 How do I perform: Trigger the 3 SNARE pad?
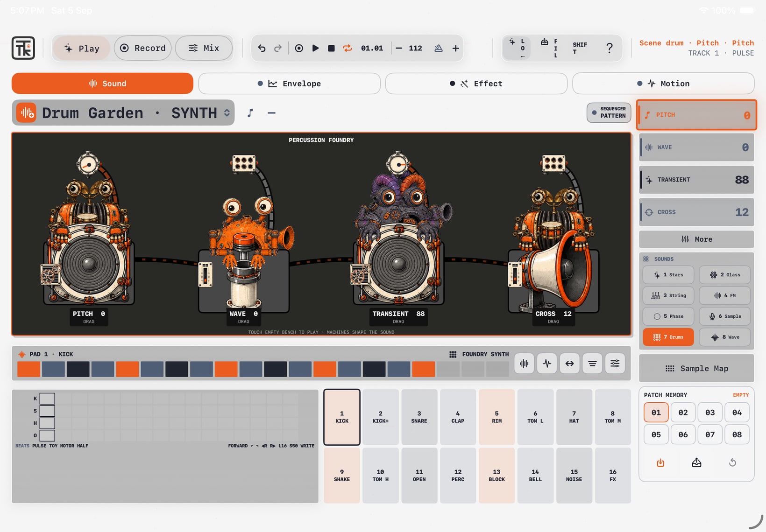click(419, 417)
